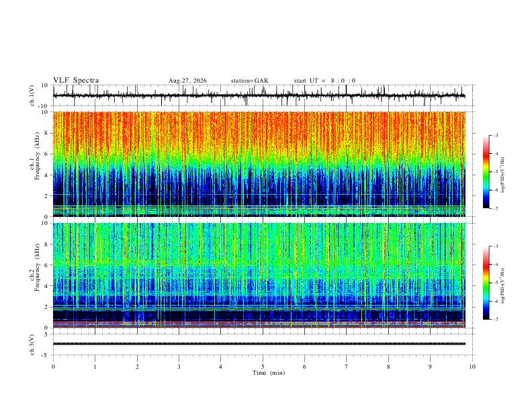Screen dimensions: 532x411
Task: Click the VLF Spectra plot title
Action: coord(76,81)
